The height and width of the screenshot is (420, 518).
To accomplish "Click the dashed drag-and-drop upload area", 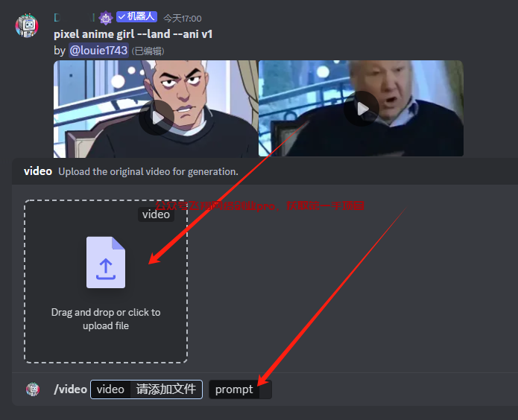I will click(106, 281).
